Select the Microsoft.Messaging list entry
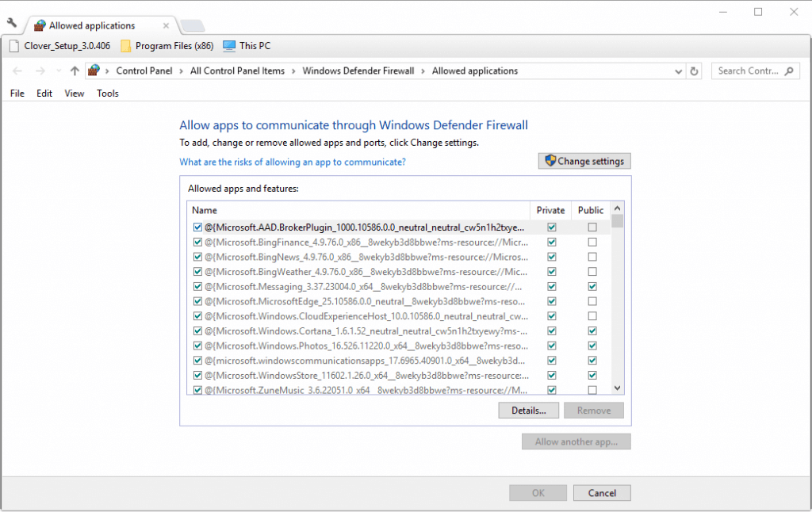The image size is (812, 512). pos(399,286)
